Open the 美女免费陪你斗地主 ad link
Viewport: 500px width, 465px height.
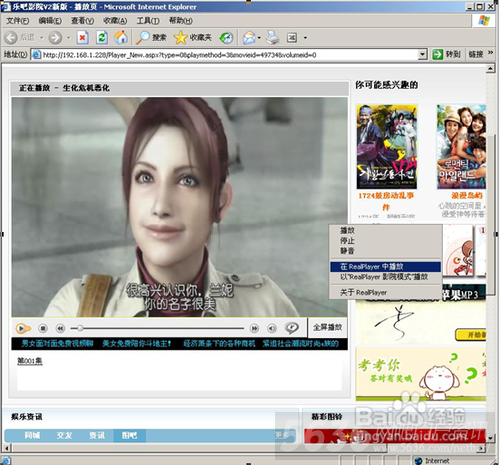coord(137,344)
